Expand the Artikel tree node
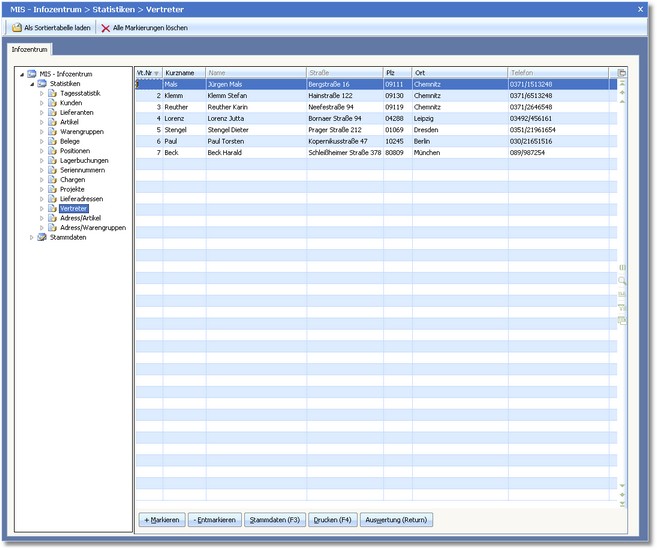The width and height of the screenshot is (657, 550). pyautogui.click(x=42, y=122)
